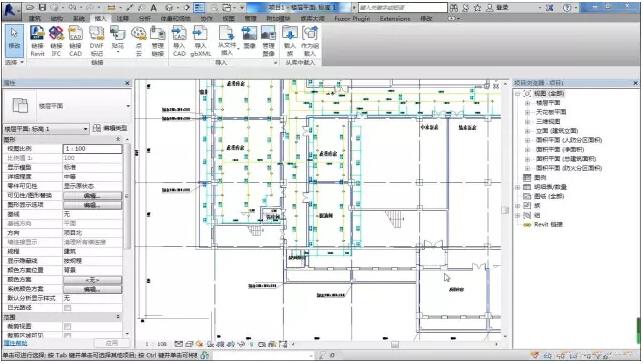643x364 pixels.
Task: Click Edit button for 系统颜色方案
Action: [x=92, y=289]
